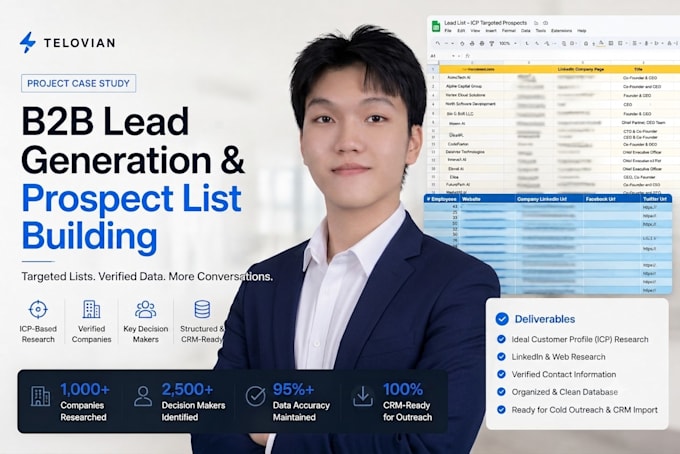Click the # Employees blue column header
This screenshot has width=680, height=454.
click(x=442, y=199)
